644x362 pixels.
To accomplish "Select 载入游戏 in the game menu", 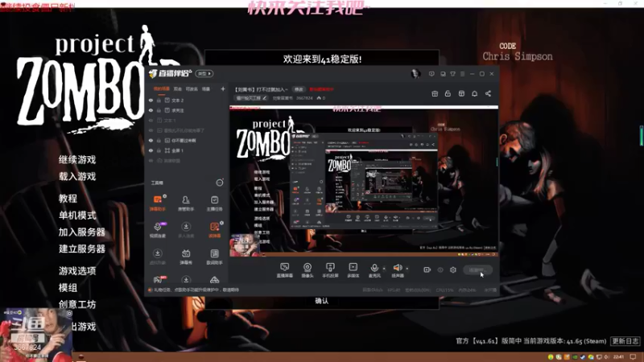I will click(x=77, y=176).
